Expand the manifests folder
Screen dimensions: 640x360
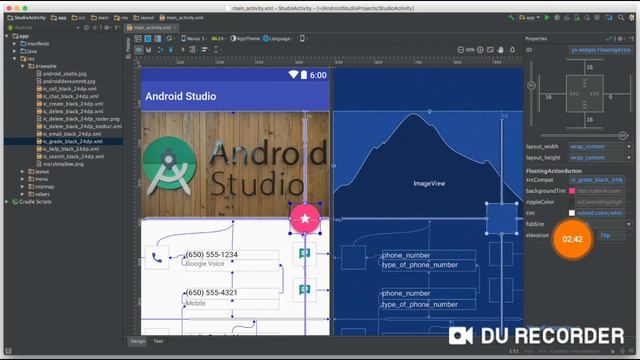coord(15,44)
